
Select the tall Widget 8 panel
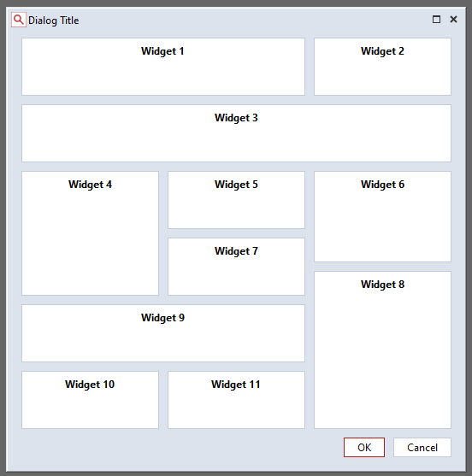pos(382,350)
